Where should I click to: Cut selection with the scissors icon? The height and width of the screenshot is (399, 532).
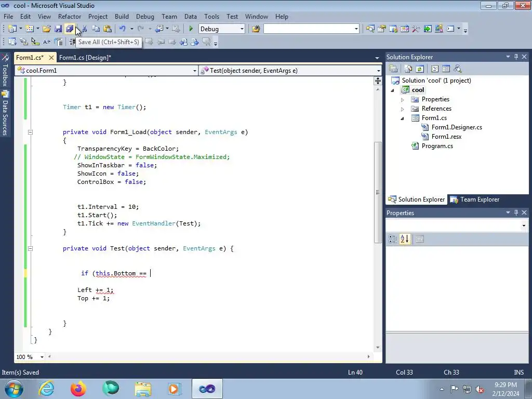[85, 29]
